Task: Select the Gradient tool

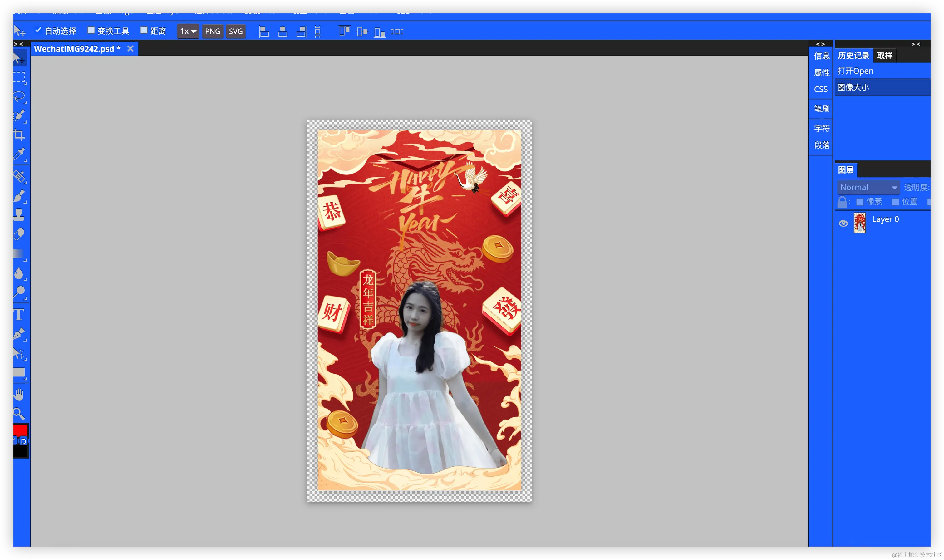Action: click(x=20, y=254)
